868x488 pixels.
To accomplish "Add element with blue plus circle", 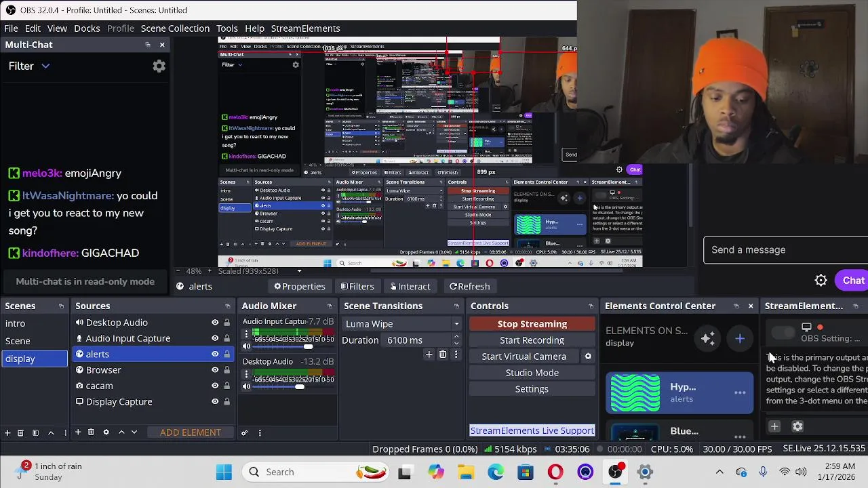I will [740, 338].
